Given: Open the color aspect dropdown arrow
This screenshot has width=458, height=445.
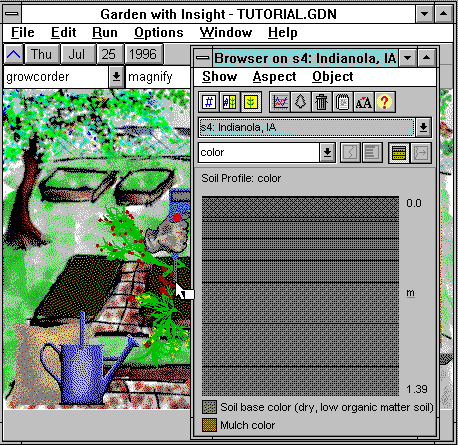Looking at the screenshot, I should coord(327,153).
